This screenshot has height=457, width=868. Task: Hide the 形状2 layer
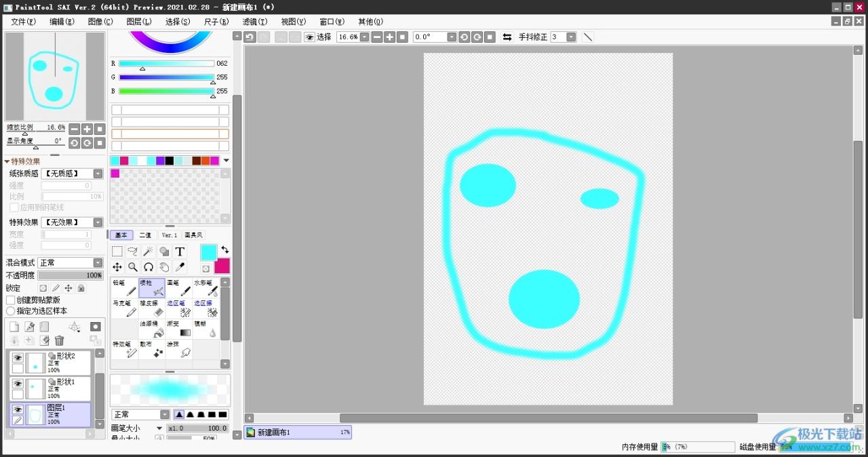(18, 357)
